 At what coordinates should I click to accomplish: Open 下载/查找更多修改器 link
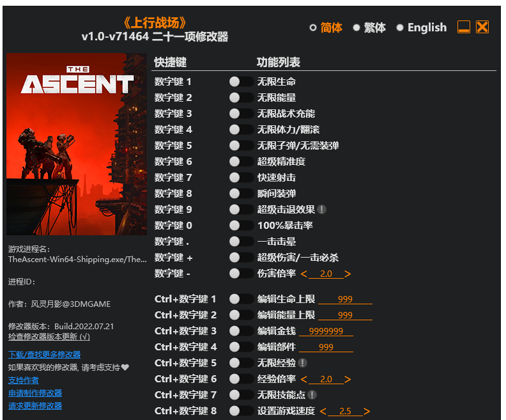[45, 354]
